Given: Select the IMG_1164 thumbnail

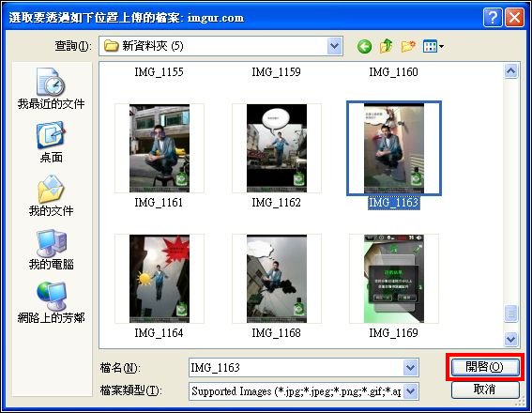Looking at the screenshot, I should point(160,279).
